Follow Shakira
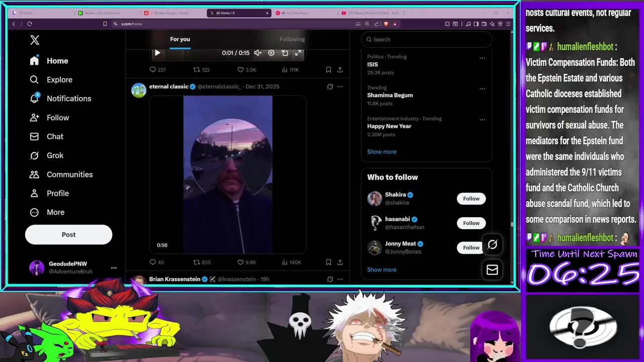Screen dimensions: 644x362 tap(471, 199)
